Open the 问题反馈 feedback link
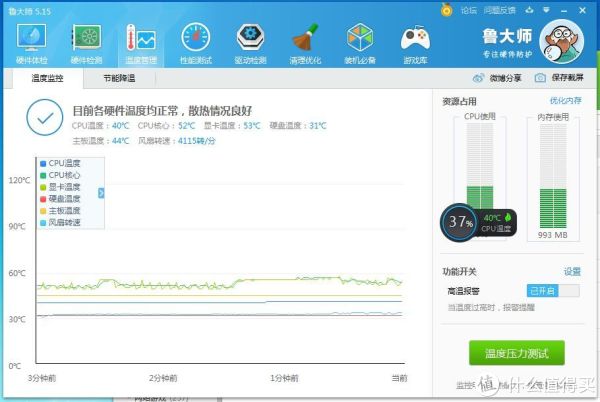The image size is (600, 402). coord(499,10)
